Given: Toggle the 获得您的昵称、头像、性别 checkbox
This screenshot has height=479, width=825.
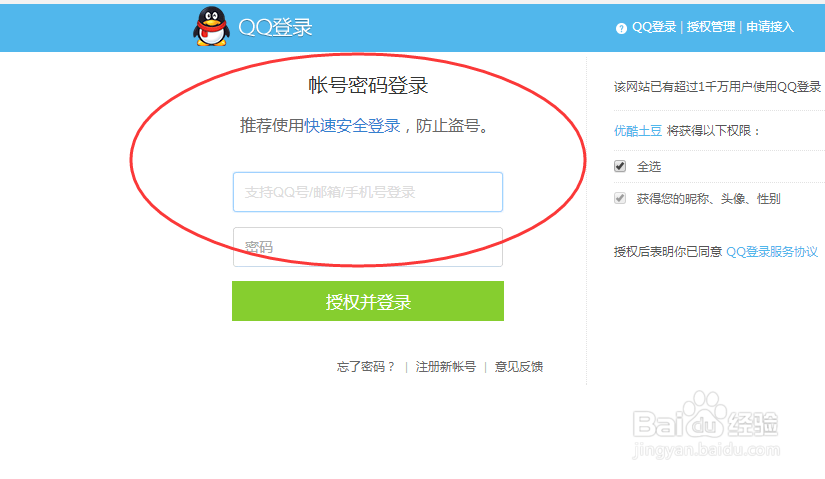Looking at the screenshot, I should [620, 198].
